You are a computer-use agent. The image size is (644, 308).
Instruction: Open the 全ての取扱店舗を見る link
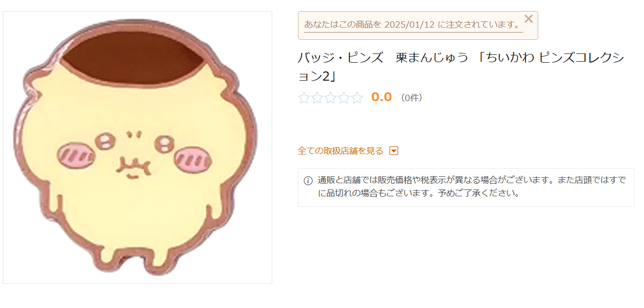340,151
